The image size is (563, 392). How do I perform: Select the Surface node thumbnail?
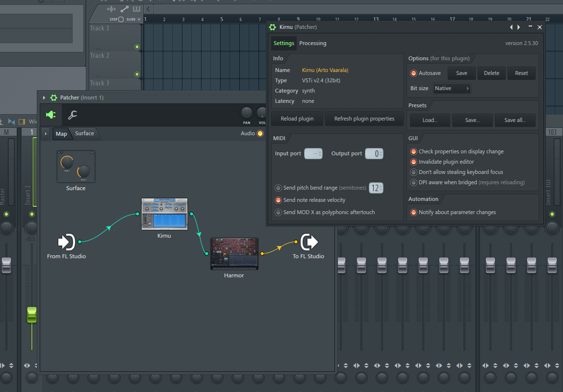[x=76, y=167]
